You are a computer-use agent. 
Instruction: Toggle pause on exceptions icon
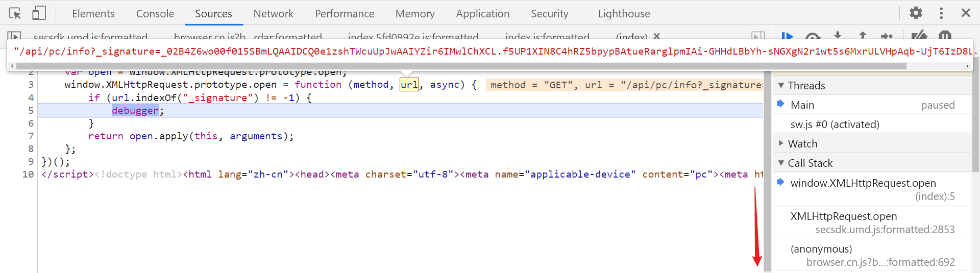pos(945,36)
